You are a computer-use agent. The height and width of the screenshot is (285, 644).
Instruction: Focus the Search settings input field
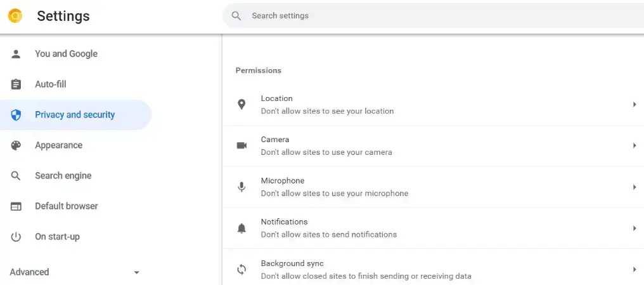[431, 16]
